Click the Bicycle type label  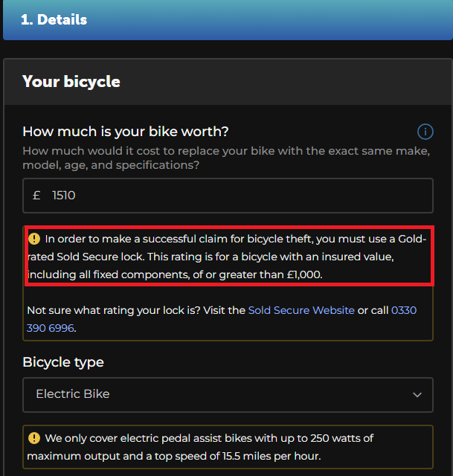tap(63, 362)
